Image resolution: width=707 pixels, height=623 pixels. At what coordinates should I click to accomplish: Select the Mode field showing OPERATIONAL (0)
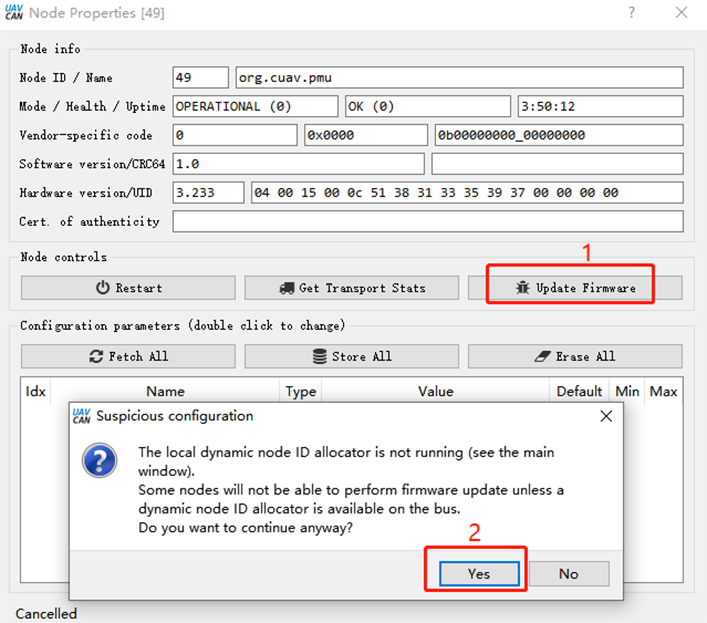point(255,106)
